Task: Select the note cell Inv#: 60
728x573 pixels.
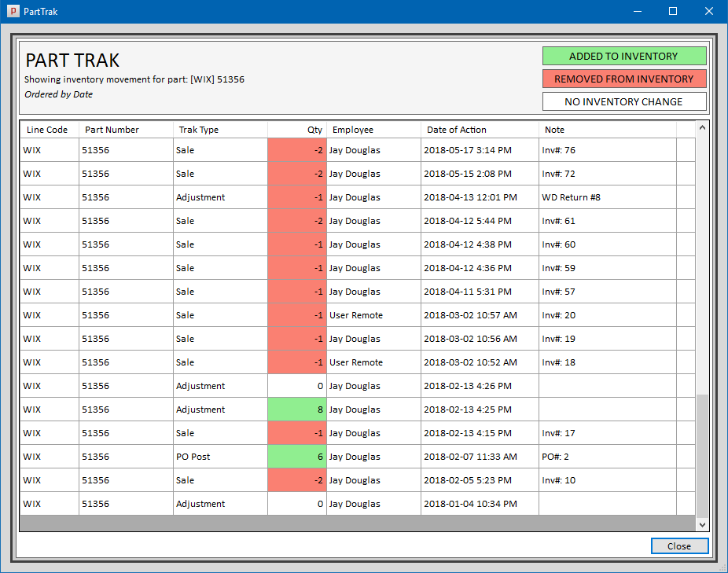Action: [x=607, y=244]
